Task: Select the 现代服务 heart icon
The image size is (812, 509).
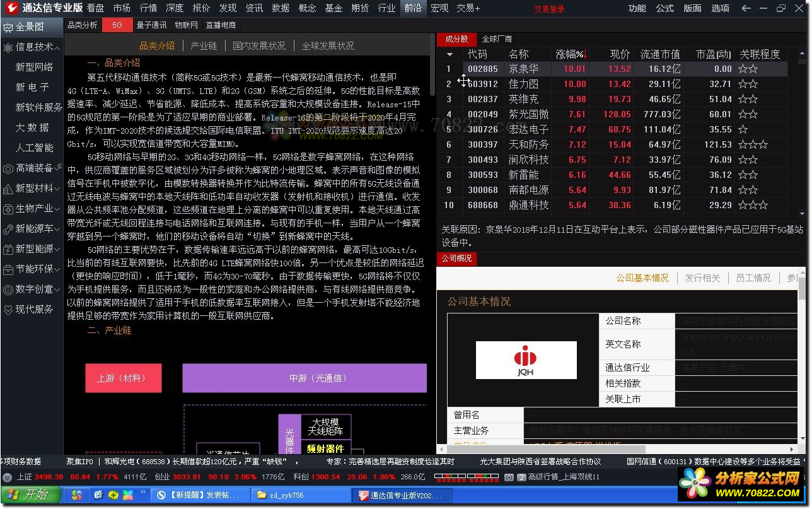Action: point(8,310)
